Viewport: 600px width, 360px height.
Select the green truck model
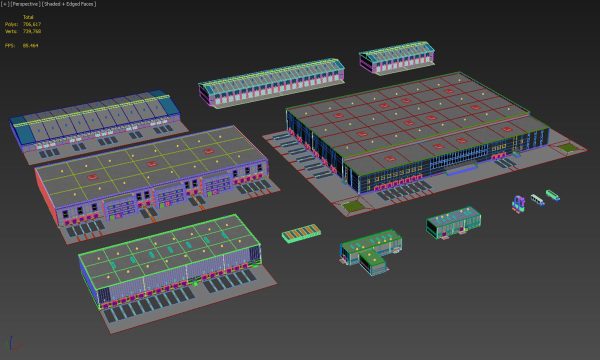[x=553, y=195]
